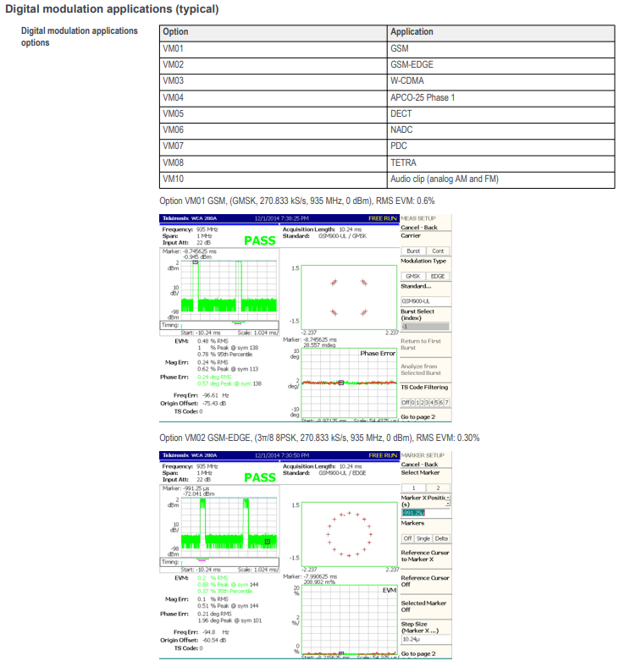Click FREE RUN status in GSM screenshot
This screenshot has height=672, width=619.
tap(383, 218)
